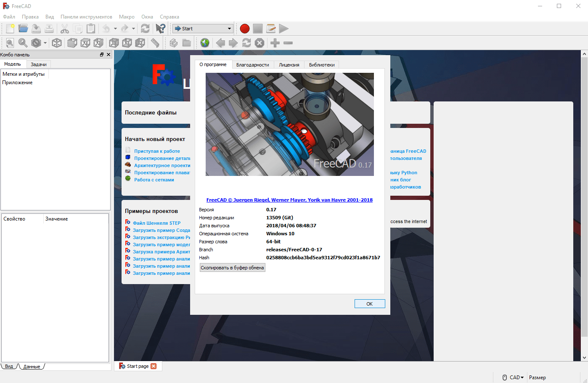Image resolution: width=588 pixels, height=383 pixels.
Task: Select the Задачи tab in combo panel
Action: pos(39,64)
